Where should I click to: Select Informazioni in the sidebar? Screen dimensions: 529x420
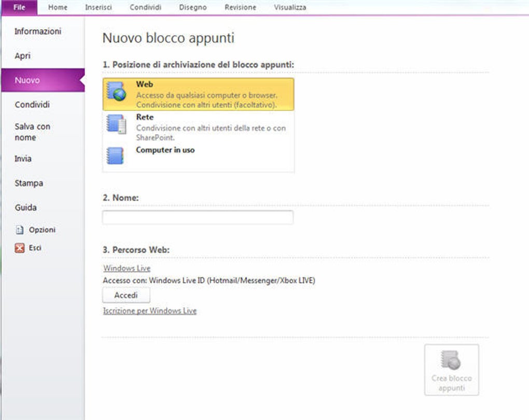pyautogui.click(x=38, y=32)
